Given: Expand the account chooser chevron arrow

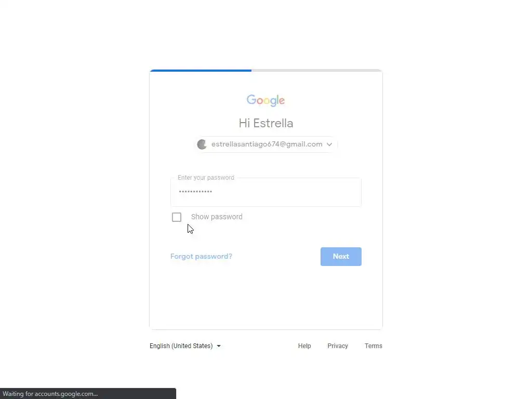Looking at the screenshot, I should coord(329,144).
